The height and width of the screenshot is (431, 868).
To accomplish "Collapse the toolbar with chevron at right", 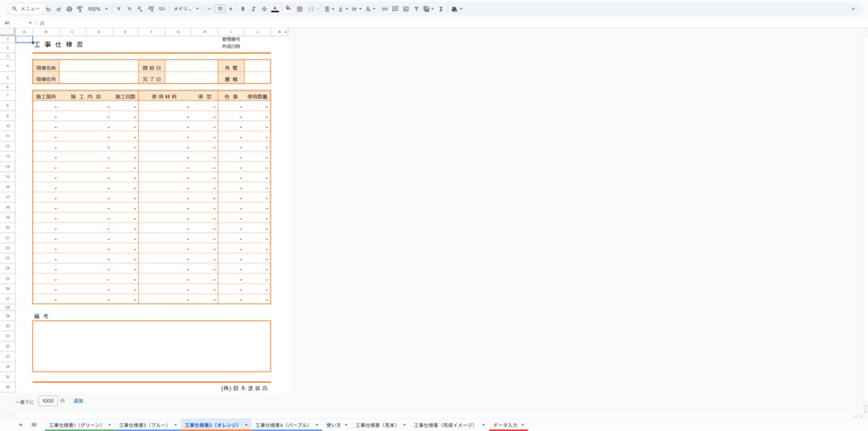I will click(853, 8).
